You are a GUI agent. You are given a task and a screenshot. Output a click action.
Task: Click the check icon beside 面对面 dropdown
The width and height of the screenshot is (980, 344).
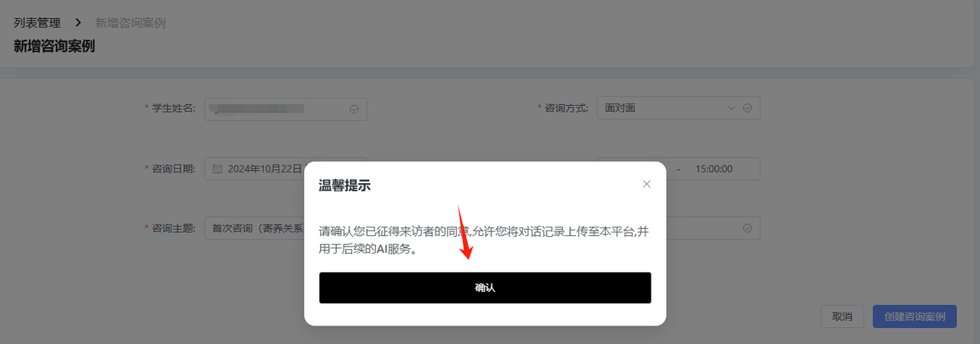pos(747,108)
